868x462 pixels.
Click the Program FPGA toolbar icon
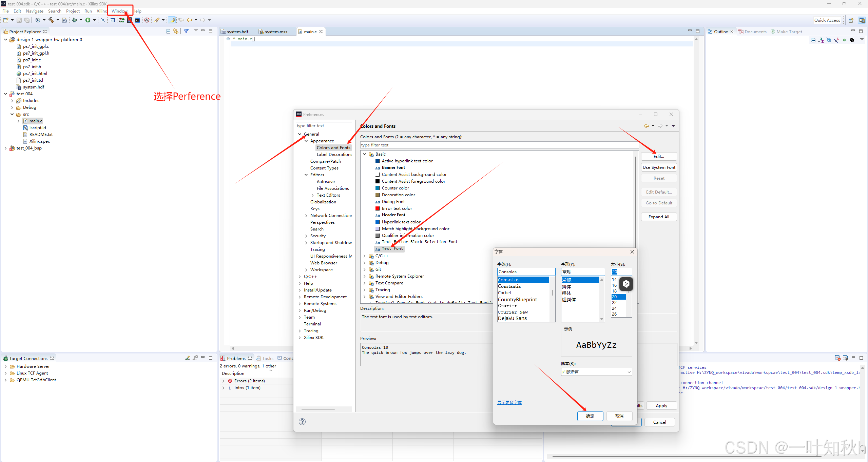[x=121, y=20]
